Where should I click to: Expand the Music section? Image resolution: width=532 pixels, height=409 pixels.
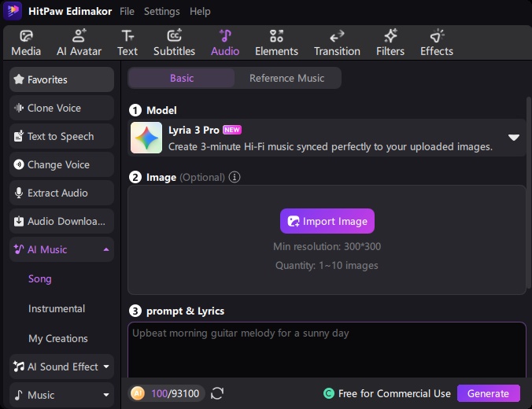(x=106, y=395)
